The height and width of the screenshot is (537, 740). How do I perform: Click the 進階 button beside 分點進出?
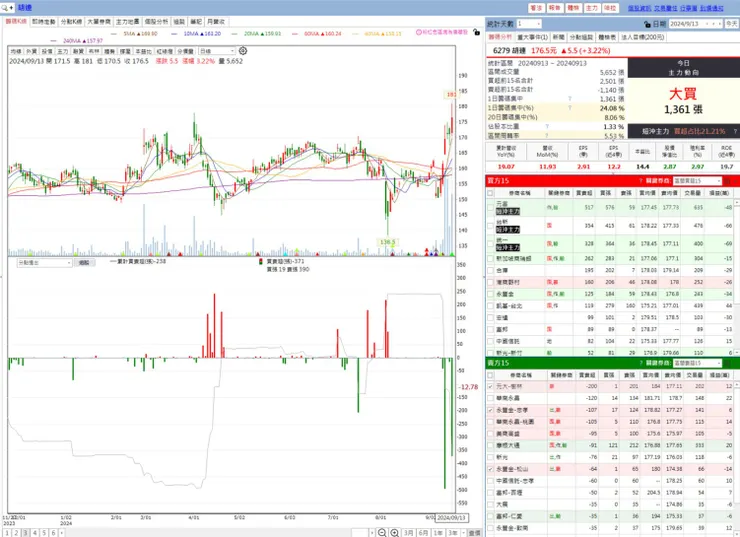(x=84, y=262)
